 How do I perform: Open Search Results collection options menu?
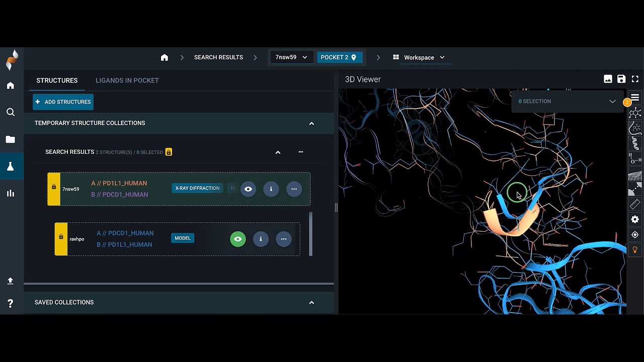pyautogui.click(x=301, y=152)
